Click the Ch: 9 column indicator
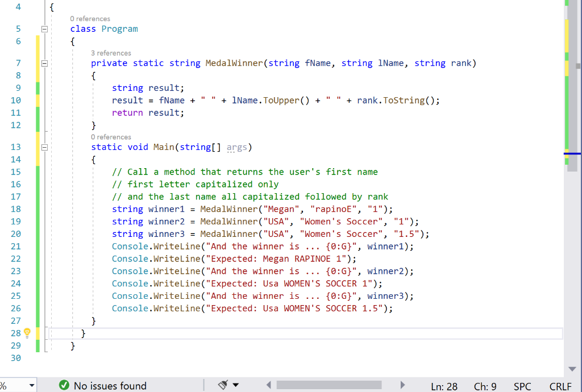Viewport: 582px width, 392px height. (485, 386)
